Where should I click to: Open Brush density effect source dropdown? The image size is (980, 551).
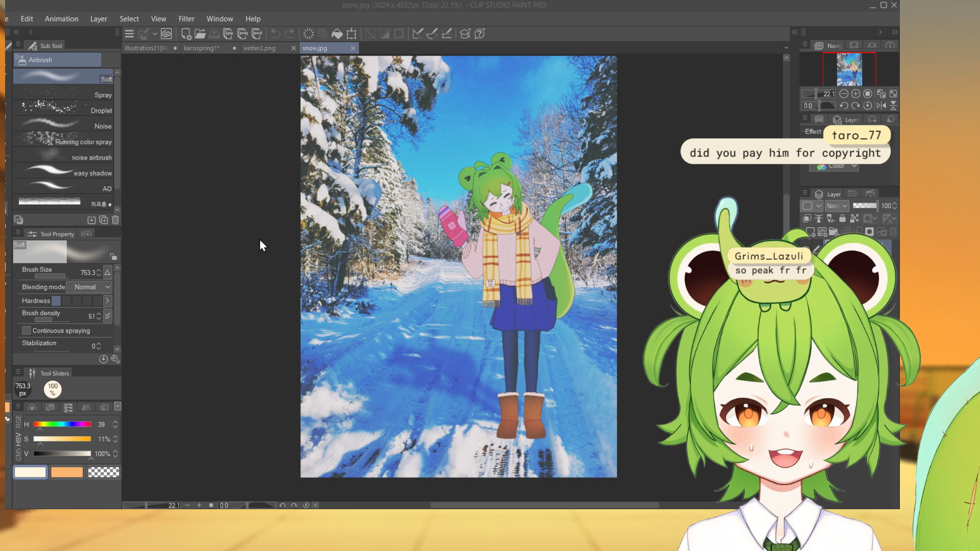coord(108,316)
